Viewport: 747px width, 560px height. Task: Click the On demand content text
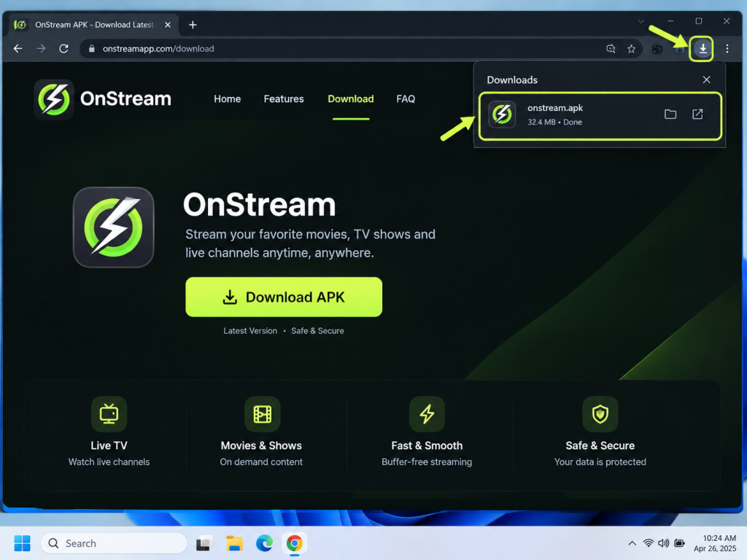261,462
